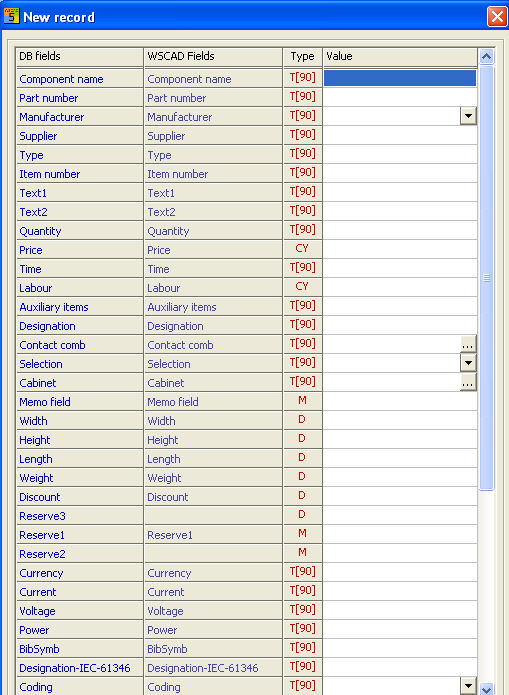
Task: Expand the Selection dropdown list
Action: point(468,363)
